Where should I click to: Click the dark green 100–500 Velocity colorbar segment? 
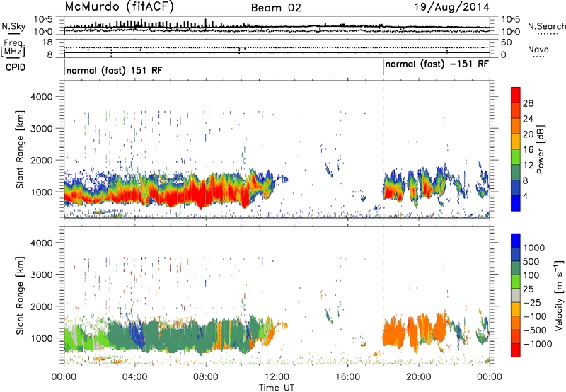tap(516, 268)
